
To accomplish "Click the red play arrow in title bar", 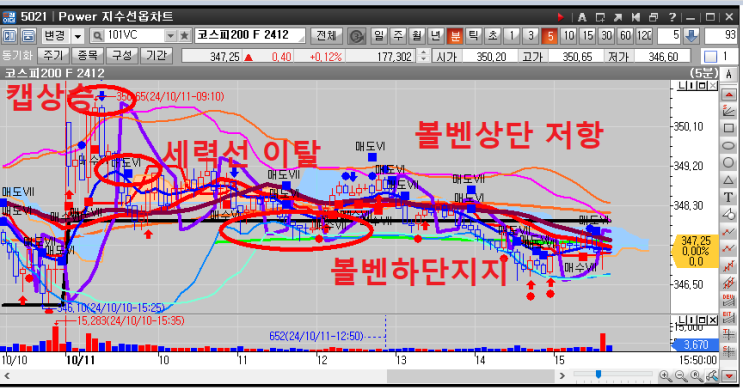I will (x=561, y=17).
